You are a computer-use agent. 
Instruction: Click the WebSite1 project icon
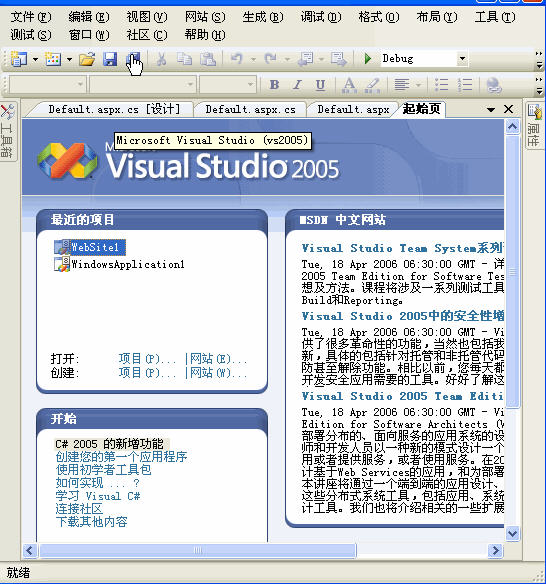pyautogui.click(x=62, y=247)
